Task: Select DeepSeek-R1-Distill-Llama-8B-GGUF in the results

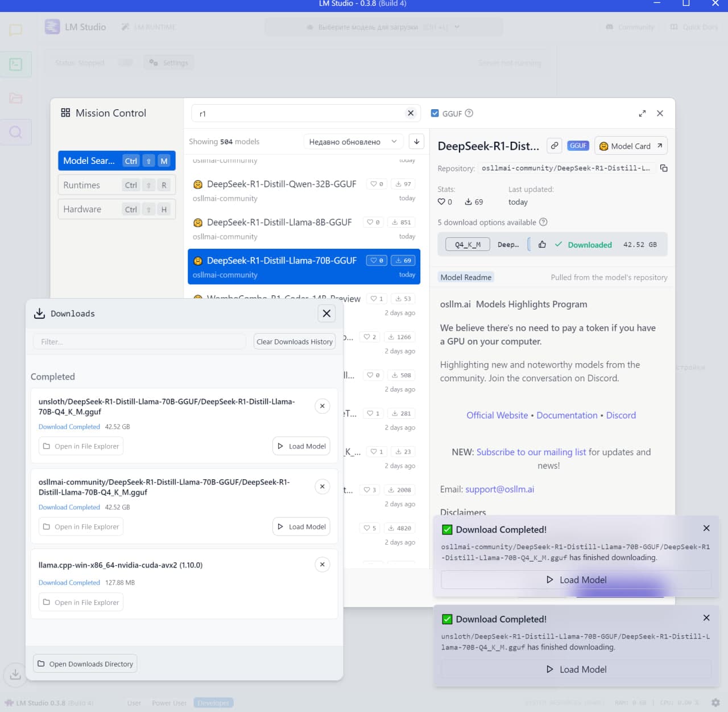Action: [x=304, y=229]
